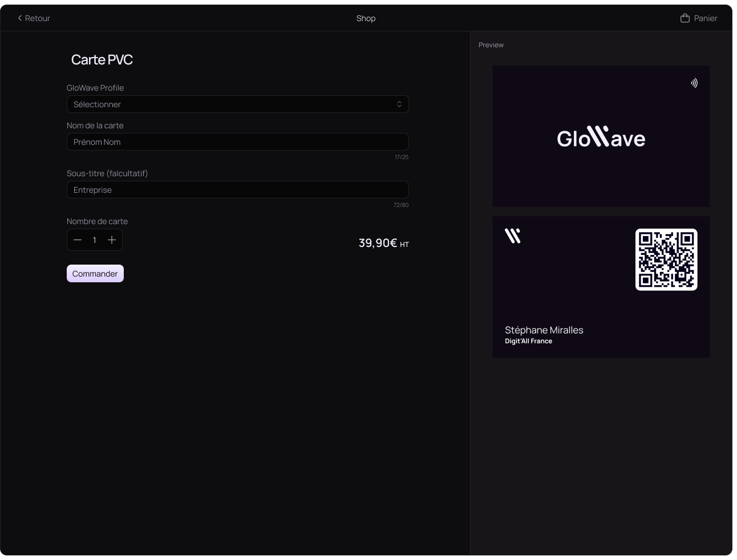Screen dimensions: 737x560
Task: Click the Preview panel label
Action: pos(491,45)
